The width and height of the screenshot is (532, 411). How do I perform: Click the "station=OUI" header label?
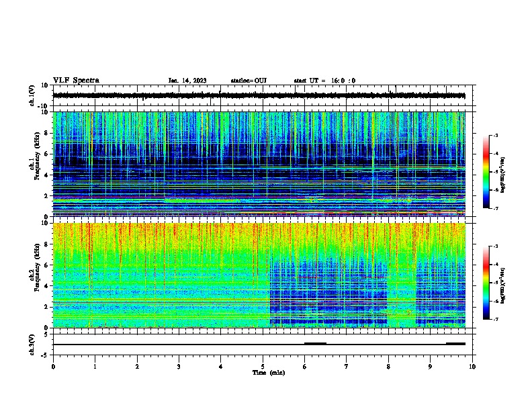coord(249,81)
